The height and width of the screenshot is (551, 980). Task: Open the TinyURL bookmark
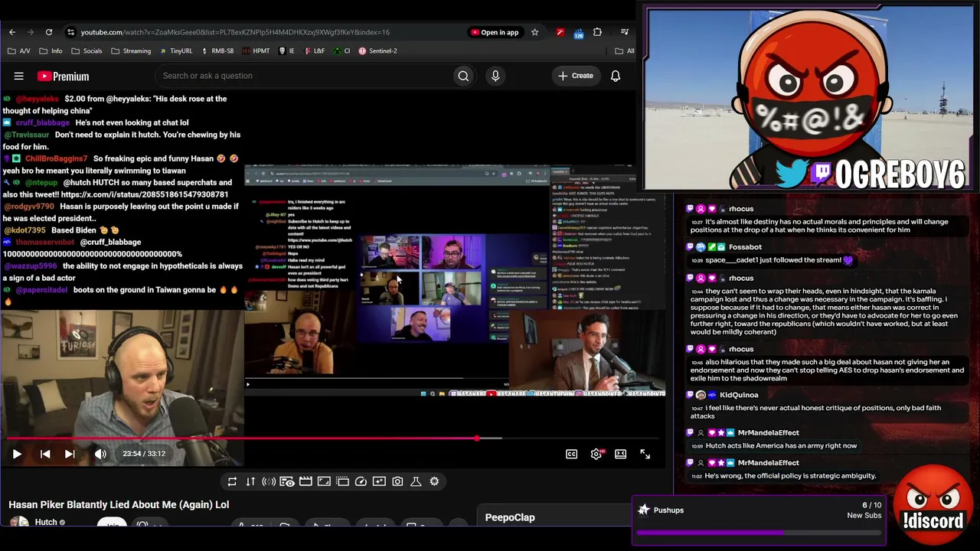[x=175, y=51]
